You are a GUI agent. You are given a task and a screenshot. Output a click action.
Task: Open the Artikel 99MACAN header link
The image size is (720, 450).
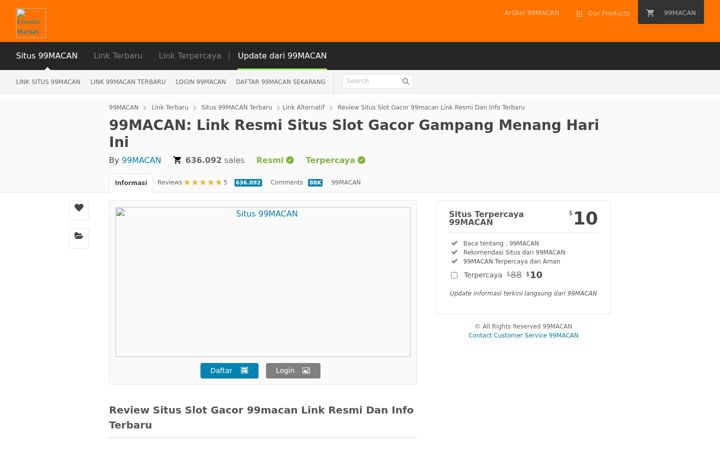tap(531, 13)
